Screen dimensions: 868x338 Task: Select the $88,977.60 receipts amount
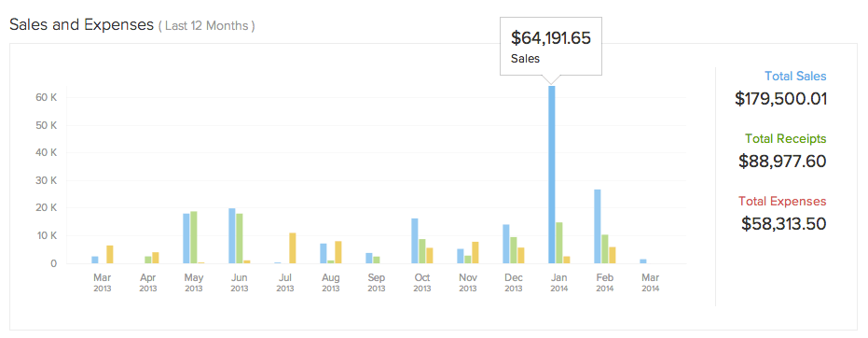pyautogui.click(x=783, y=162)
